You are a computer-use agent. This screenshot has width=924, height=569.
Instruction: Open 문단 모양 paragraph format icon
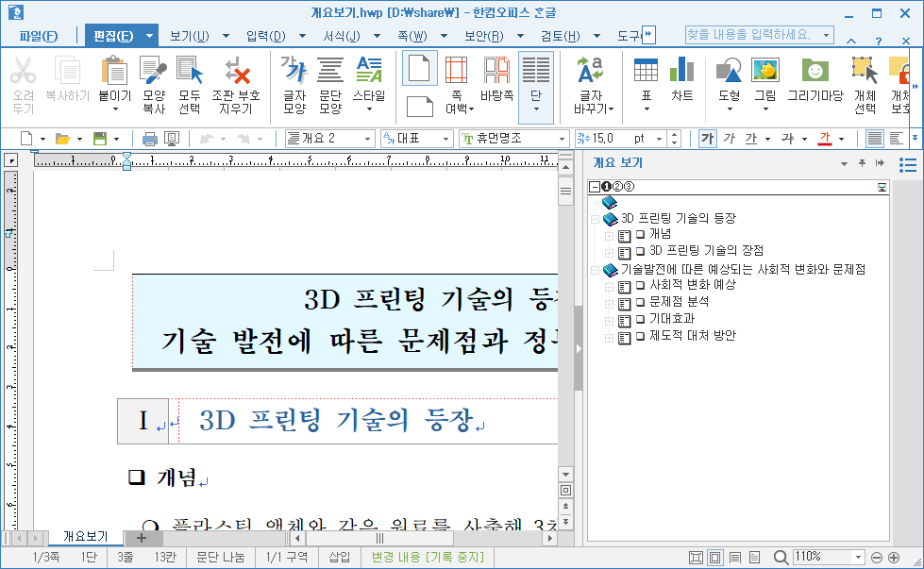[330, 71]
